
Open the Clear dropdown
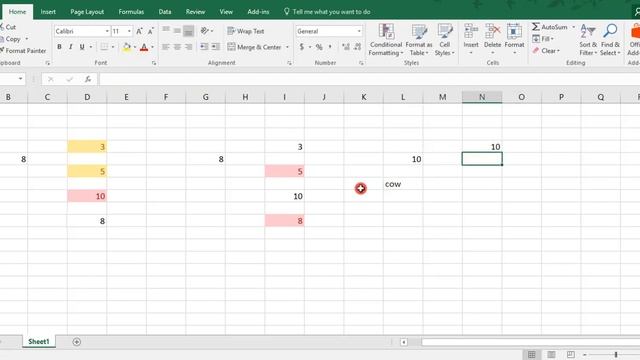546,51
